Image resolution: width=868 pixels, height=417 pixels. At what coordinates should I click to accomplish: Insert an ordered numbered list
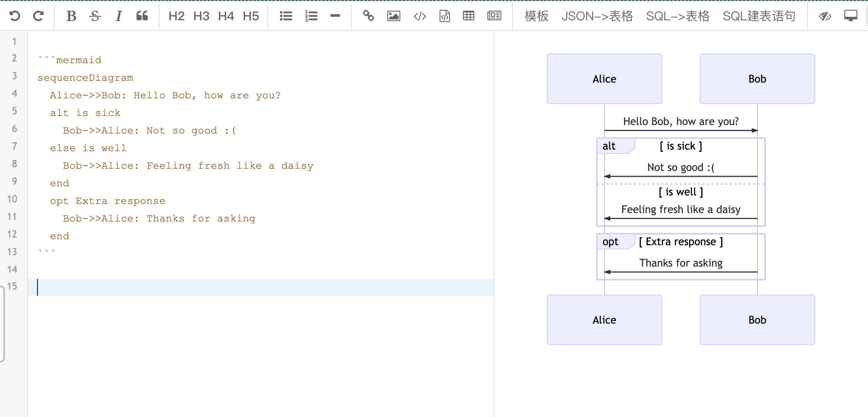pyautogui.click(x=311, y=16)
